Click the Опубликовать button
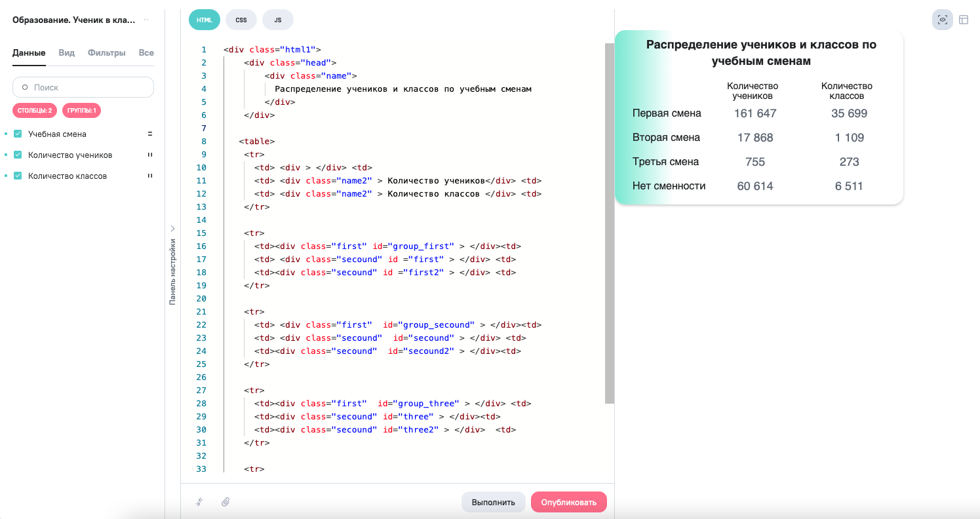980x519 pixels. 569,502
